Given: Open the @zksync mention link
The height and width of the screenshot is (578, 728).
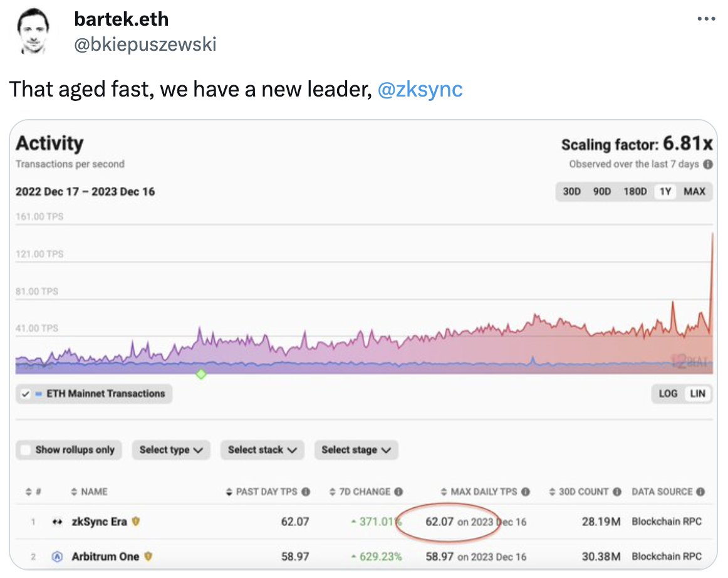Looking at the screenshot, I should pos(420,90).
